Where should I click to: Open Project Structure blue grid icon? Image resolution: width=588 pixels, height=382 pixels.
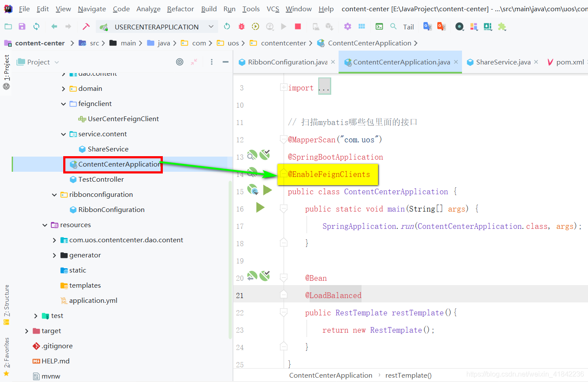click(x=362, y=27)
